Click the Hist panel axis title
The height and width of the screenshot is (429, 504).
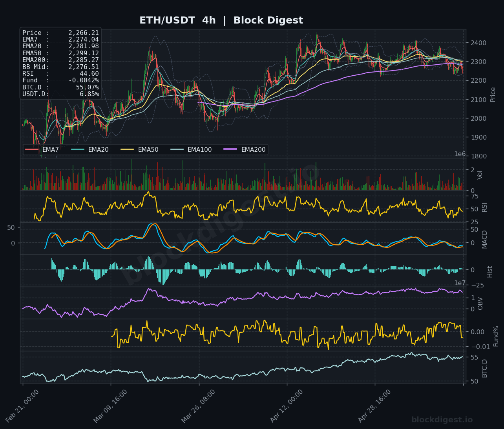coord(489,271)
